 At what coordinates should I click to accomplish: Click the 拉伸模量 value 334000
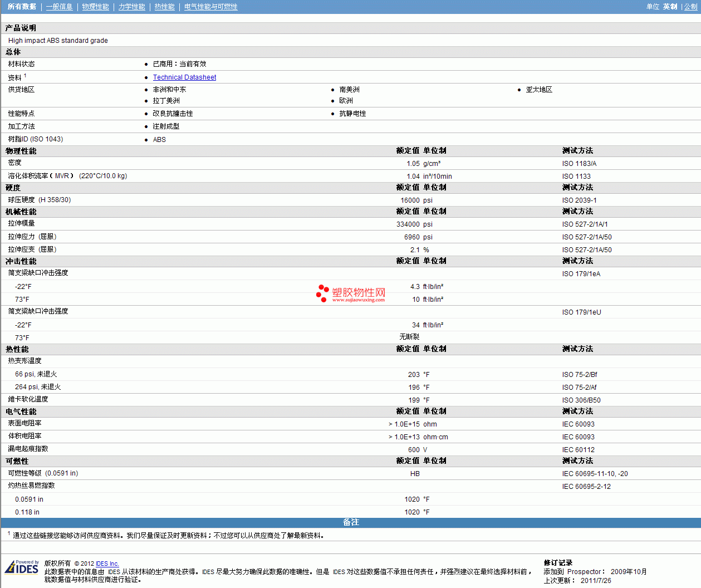[x=408, y=224]
